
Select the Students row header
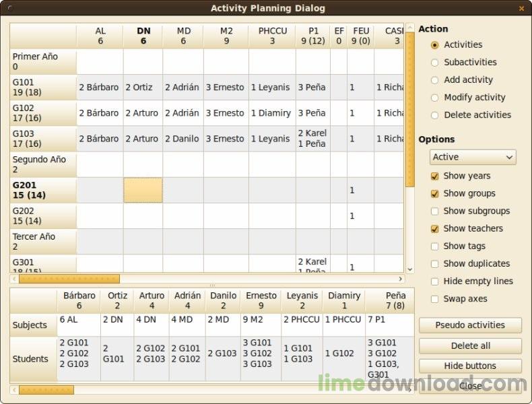click(33, 359)
